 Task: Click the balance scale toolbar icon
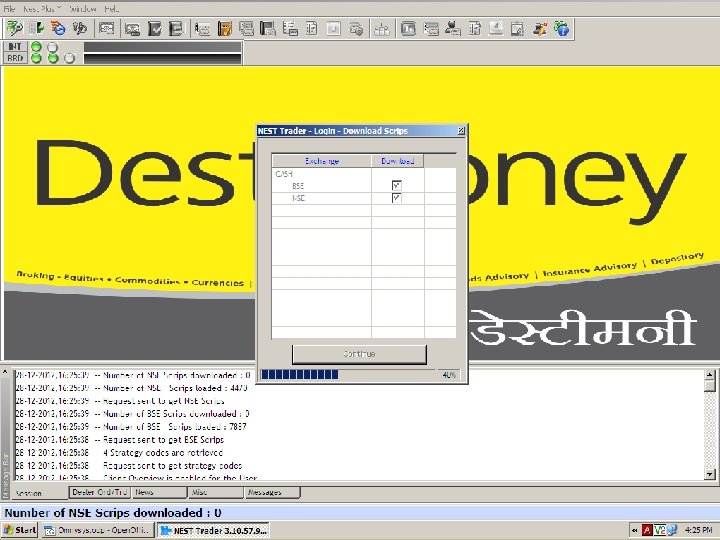click(x=382, y=29)
